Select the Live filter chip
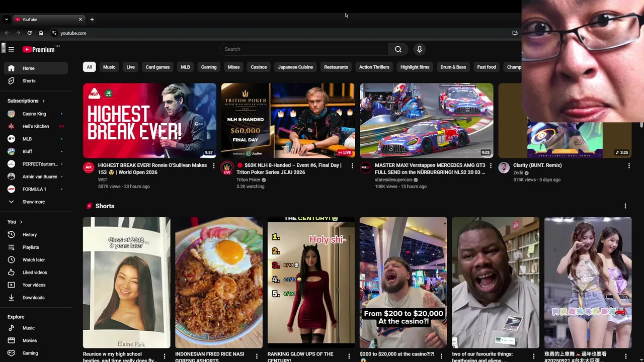644x362 pixels. (x=130, y=67)
